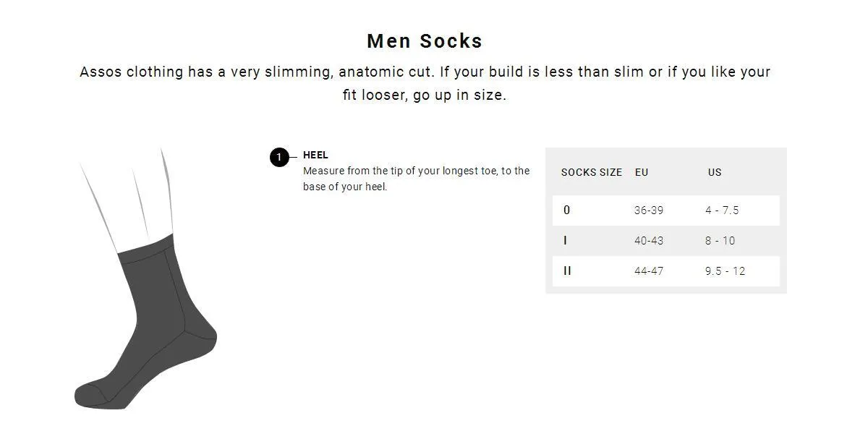Click the "Men Socks" heading
The image size is (868, 434).
(425, 41)
